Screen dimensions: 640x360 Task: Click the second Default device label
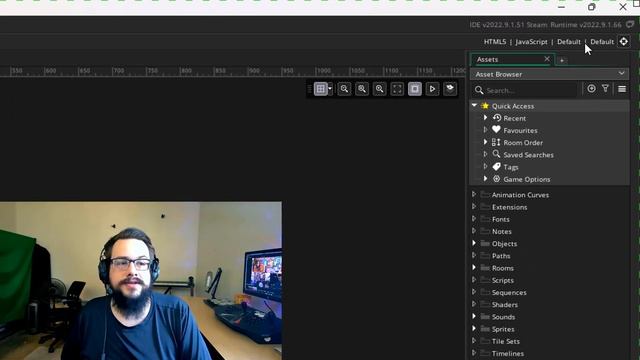click(x=602, y=42)
